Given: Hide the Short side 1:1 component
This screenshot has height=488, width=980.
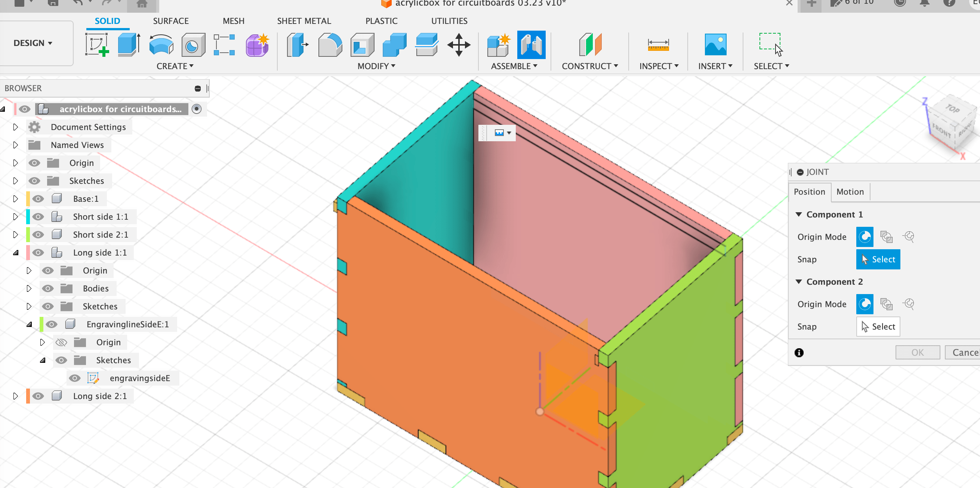Looking at the screenshot, I should point(38,216).
